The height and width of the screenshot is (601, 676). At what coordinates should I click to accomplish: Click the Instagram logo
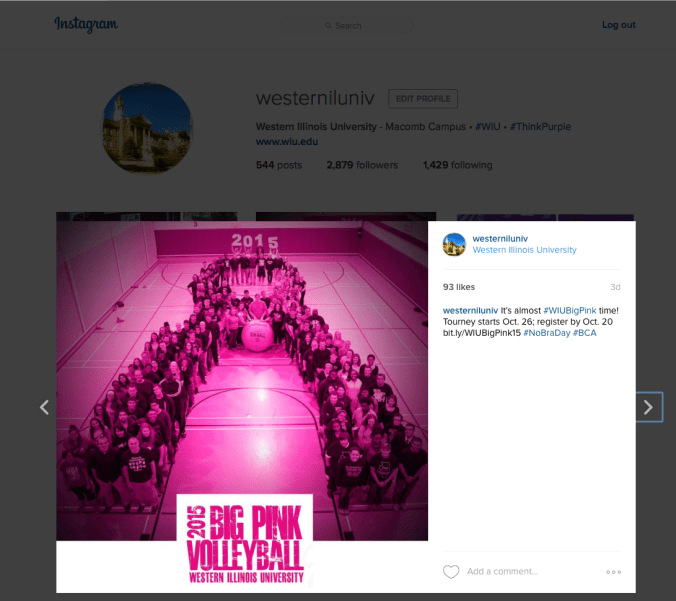[86, 25]
